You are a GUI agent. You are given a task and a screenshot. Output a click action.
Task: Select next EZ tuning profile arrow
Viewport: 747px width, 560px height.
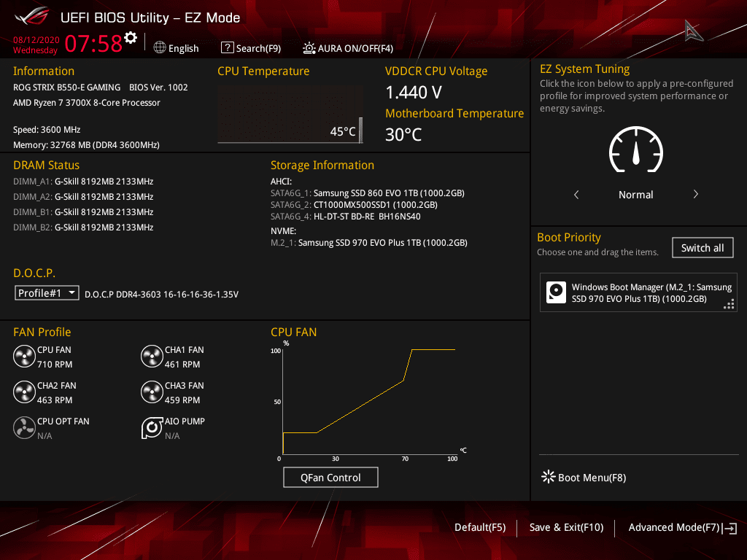695,194
